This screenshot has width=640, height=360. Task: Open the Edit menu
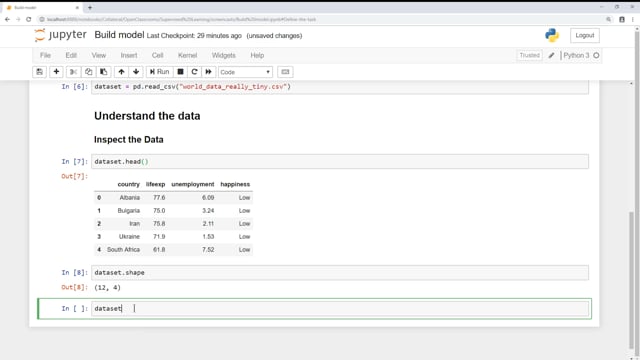pyautogui.click(x=71, y=55)
